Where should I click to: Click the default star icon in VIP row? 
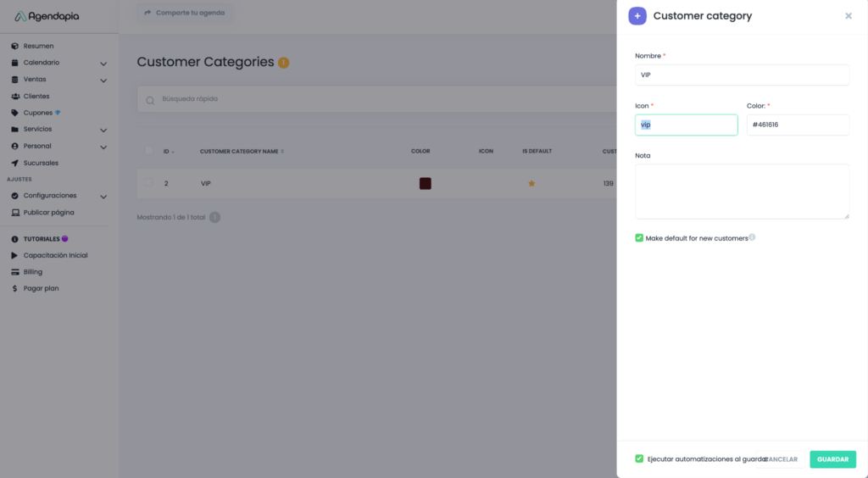(x=531, y=183)
